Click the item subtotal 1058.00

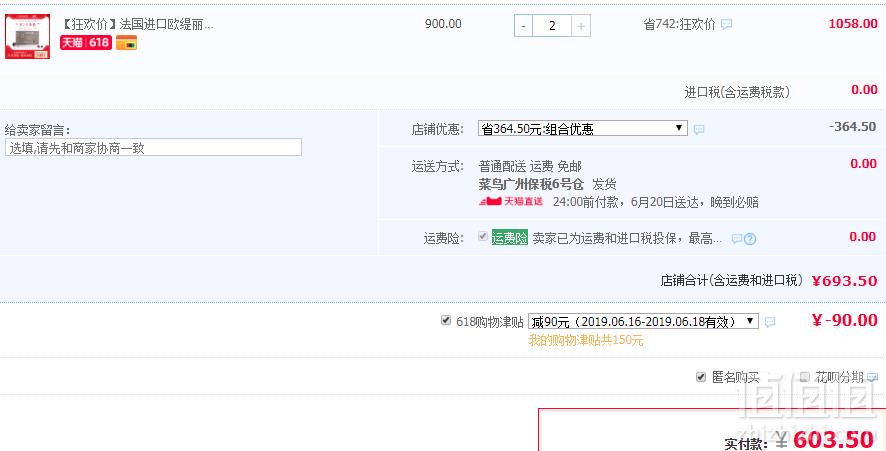pos(853,24)
